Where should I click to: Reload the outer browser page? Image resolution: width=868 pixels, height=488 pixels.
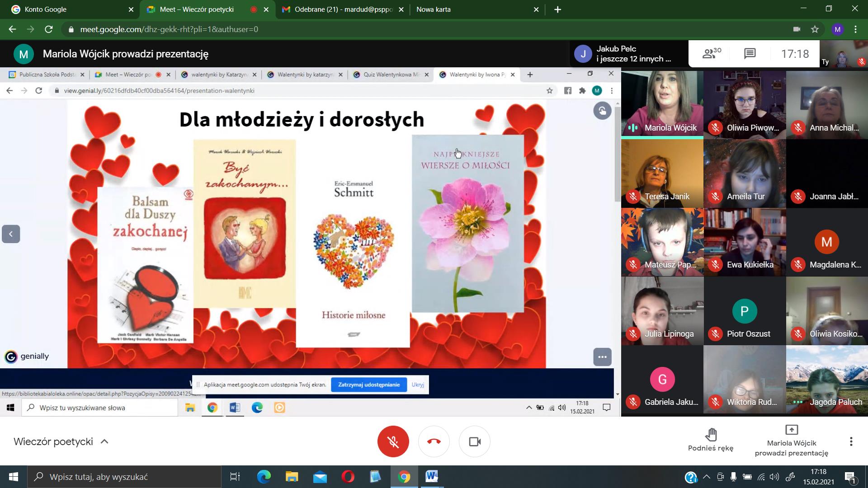(49, 29)
